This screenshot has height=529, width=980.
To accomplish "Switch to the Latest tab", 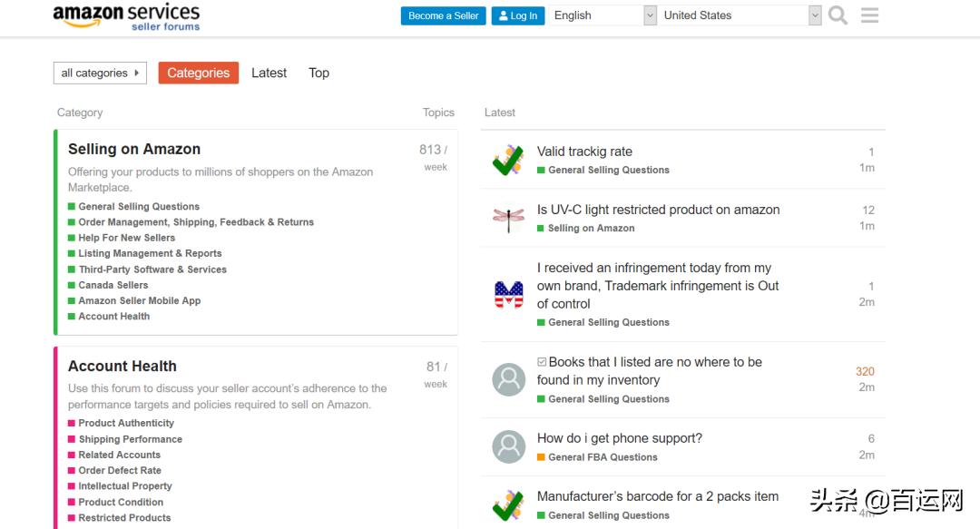I will [x=269, y=73].
